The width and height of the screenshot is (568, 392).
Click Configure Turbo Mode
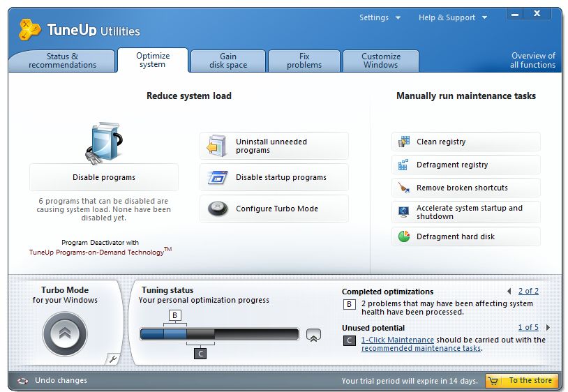pos(274,209)
